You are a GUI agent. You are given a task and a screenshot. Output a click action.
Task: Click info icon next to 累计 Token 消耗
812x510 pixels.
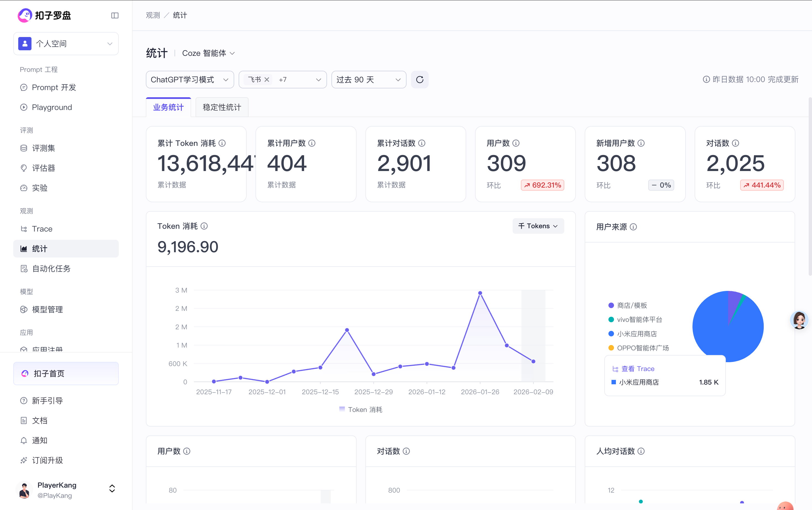[222, 143]
